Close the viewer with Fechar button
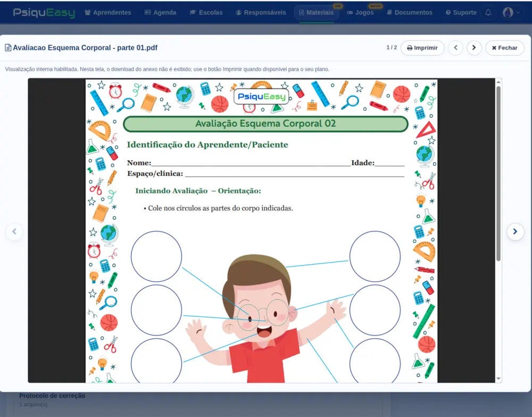Screen dimensions: 532x417 click(504, 48)
